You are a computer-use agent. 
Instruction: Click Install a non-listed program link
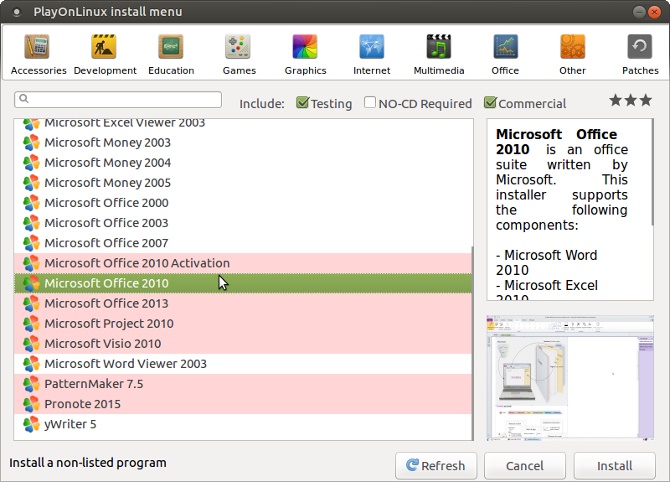click(x=88, y=463)
